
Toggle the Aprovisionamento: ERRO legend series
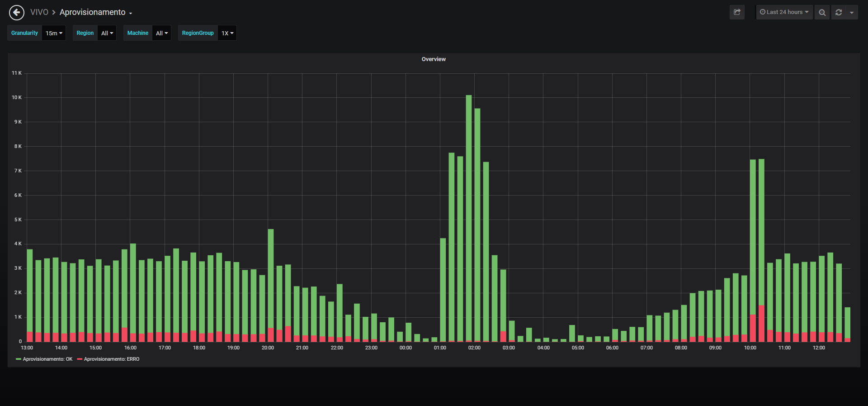112,359
